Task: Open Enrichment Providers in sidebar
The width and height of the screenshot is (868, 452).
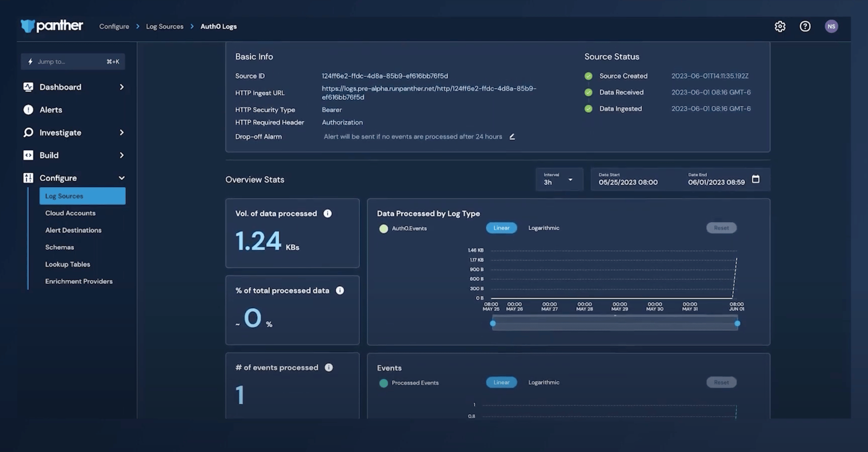Action: 79,282
